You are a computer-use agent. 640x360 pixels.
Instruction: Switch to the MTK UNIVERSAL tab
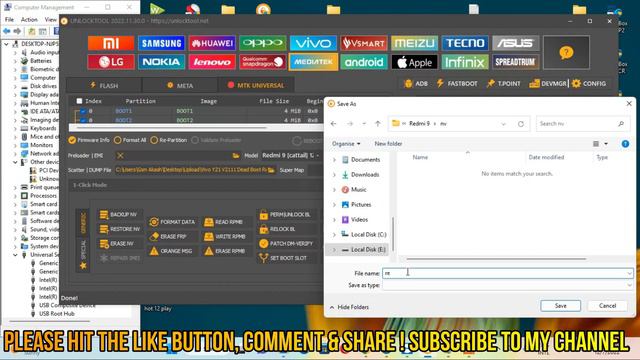(x=256, y=85)
